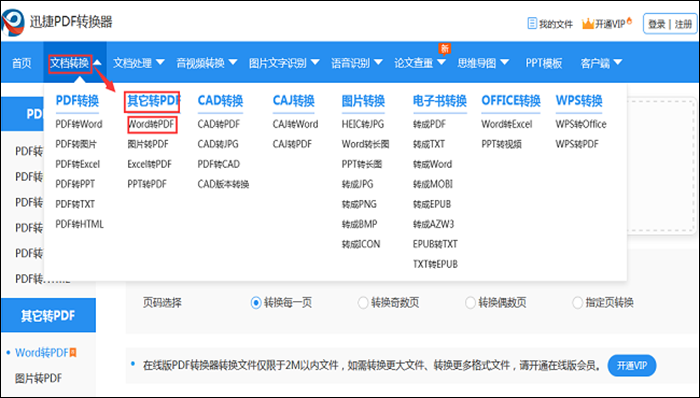Select PDF转Word in the menu
Image resolution: width=700 pixels, height=398 pixels.
tap(79, 124)
